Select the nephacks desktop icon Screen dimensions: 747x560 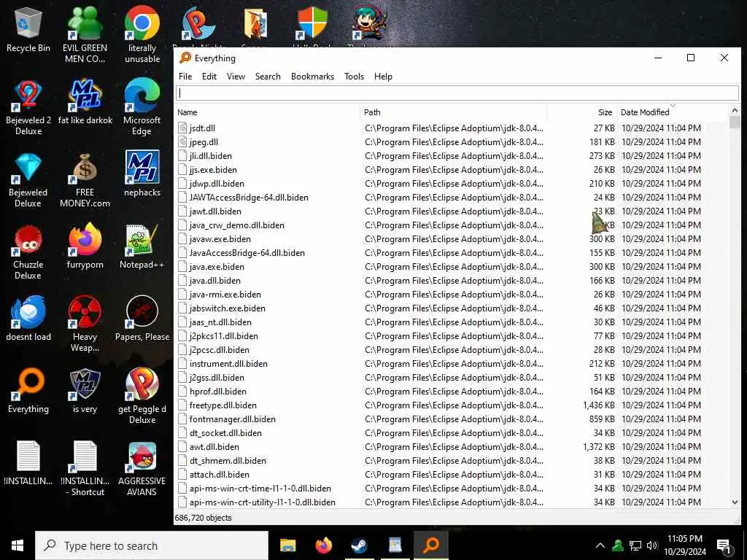click(142, 174)
